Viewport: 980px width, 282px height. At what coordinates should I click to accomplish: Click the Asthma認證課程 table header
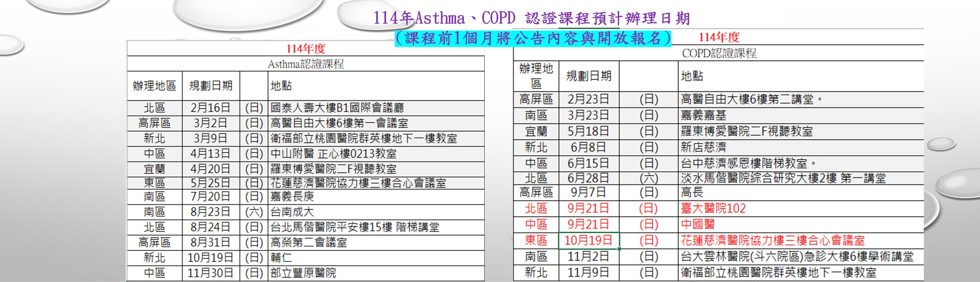(x=306, y=64)
